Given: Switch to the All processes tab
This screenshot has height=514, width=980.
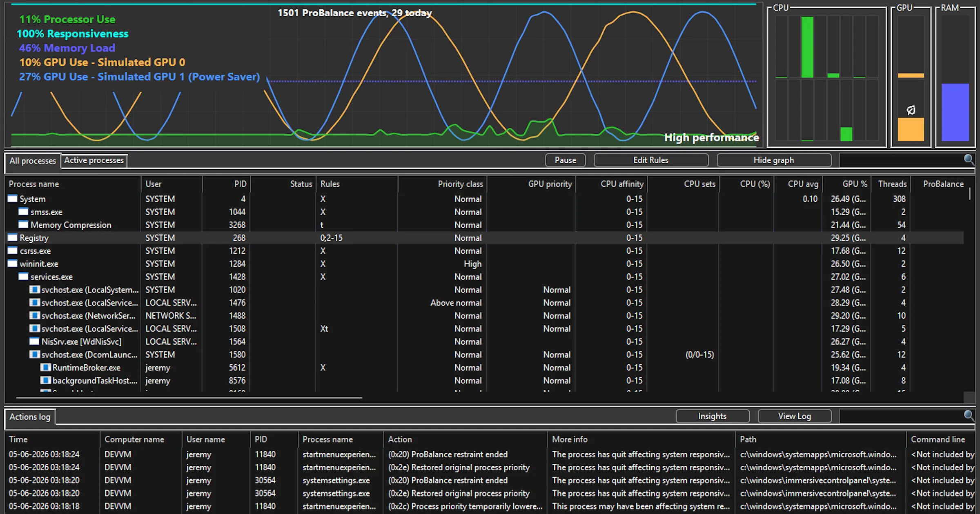Looking at the screenshot, I should pyautogui.click(x=33, y=161).
